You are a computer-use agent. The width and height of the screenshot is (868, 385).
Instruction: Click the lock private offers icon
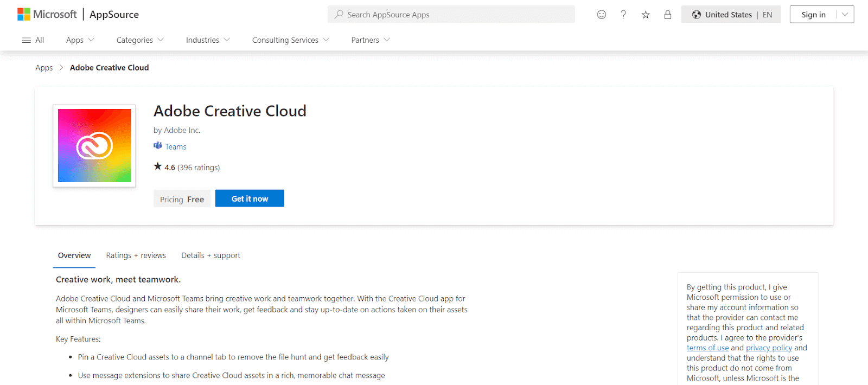tap(668, 15)
